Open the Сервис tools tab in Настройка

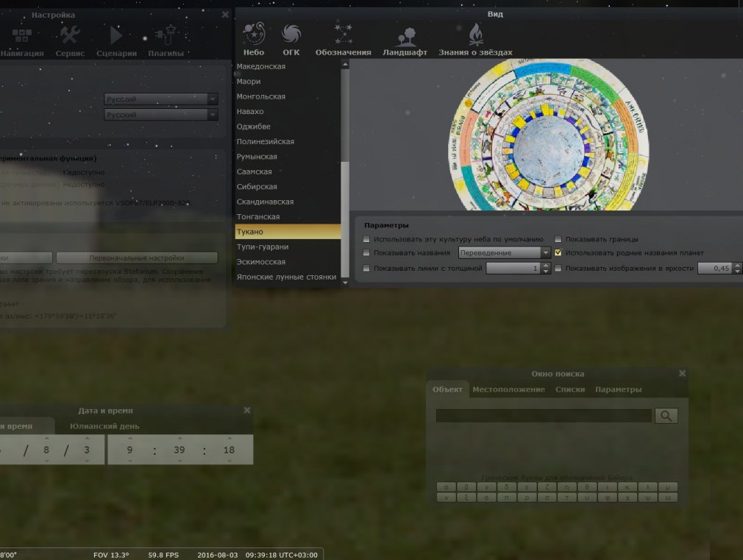pyautogui.click(x=70, y=40)
